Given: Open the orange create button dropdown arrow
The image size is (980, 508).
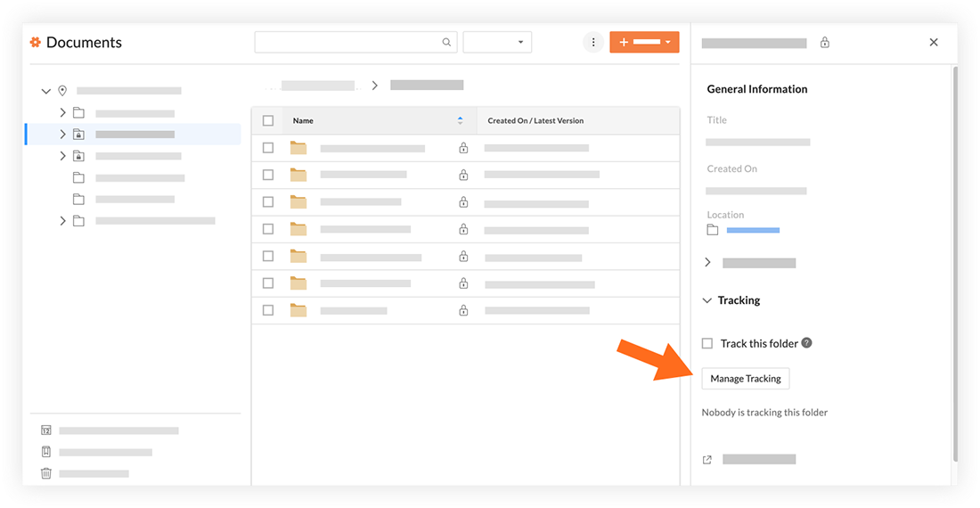Looking at the screenshot, I should pyautogui.click(x=668, y=43).
